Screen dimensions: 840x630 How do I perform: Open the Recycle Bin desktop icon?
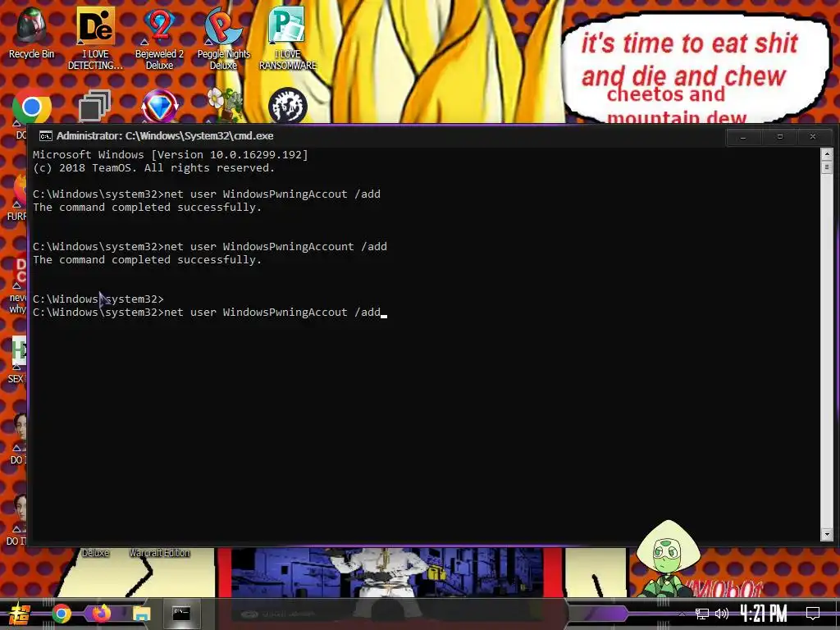coord(32,32)
